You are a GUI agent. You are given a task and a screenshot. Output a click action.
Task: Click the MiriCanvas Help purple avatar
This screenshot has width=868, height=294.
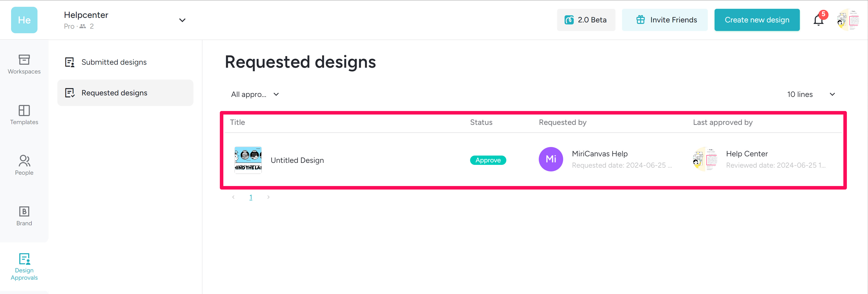pyautogui.click(x=551, y=159)
